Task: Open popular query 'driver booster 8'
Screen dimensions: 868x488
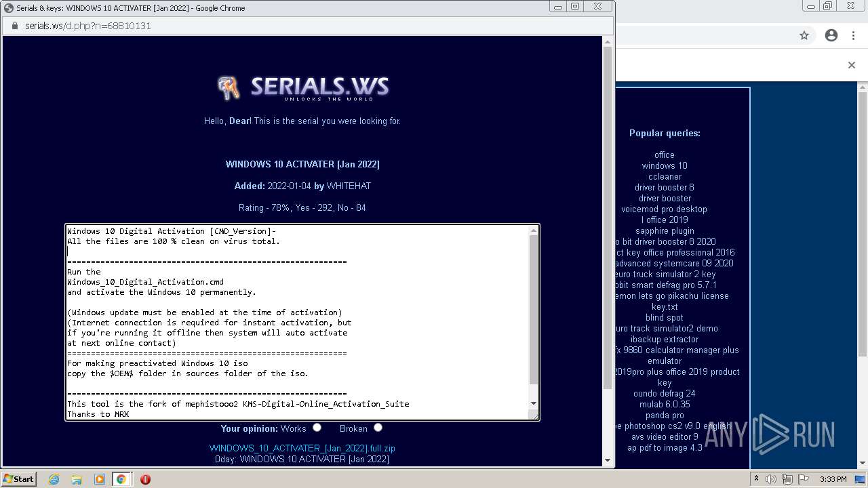Action: (x=665, y=187)
